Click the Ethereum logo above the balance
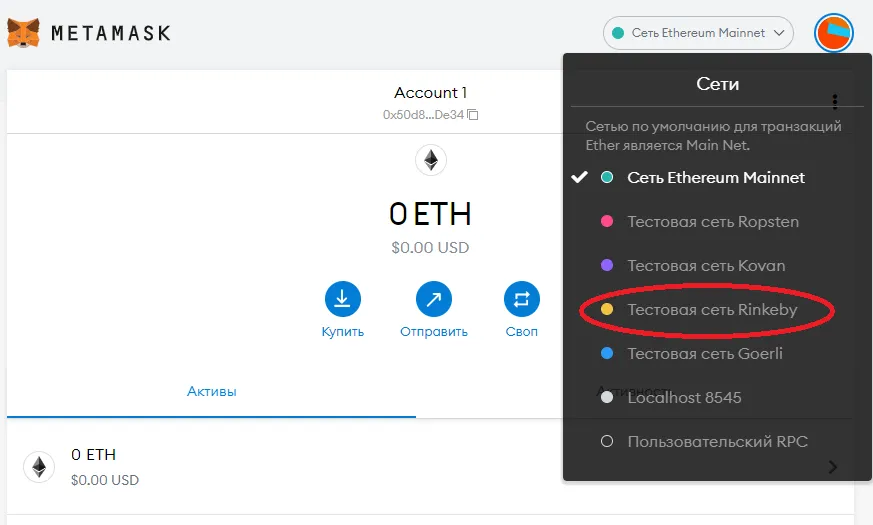Image resolution: width=873 pixels, height=525 pixels. point(431,160)
